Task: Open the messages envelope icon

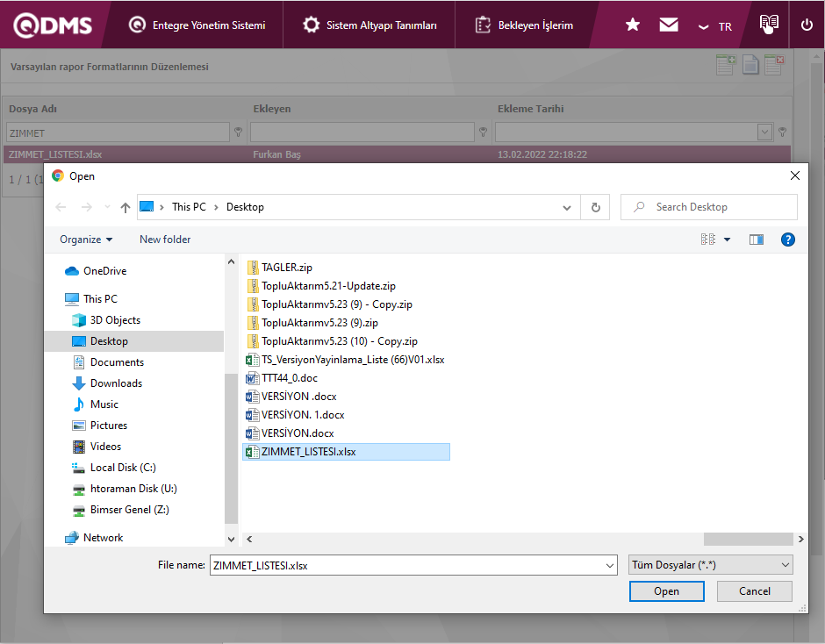Action: point(669,25)
